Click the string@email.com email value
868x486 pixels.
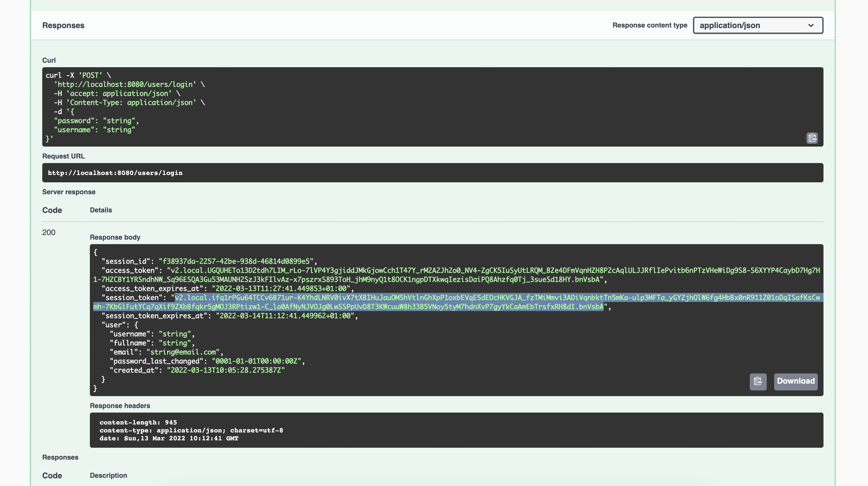coord(183,352)
